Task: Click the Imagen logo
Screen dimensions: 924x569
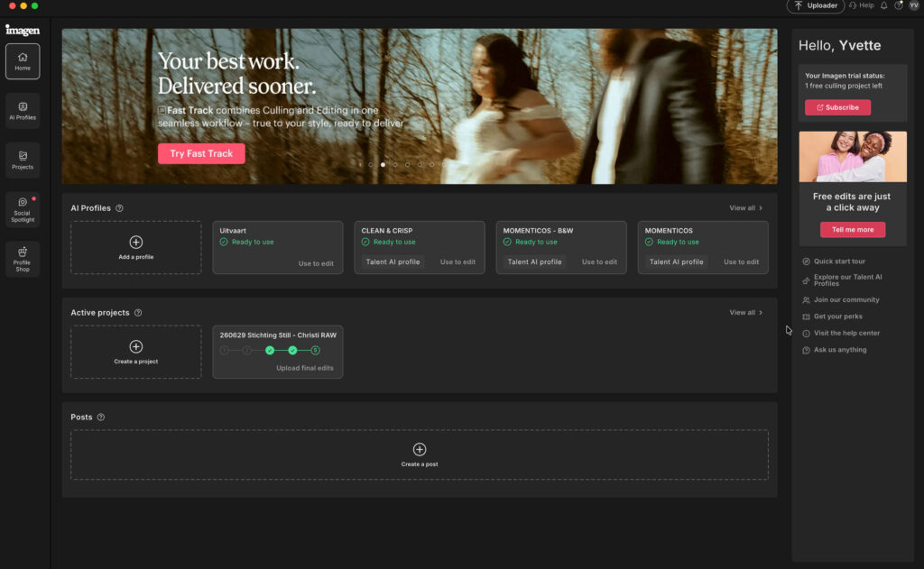Action: click(23, 30)
